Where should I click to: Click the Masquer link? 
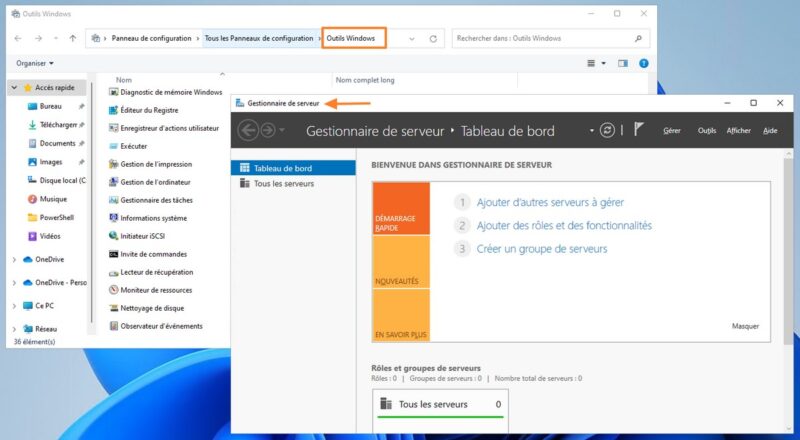[x=745, y=326]
